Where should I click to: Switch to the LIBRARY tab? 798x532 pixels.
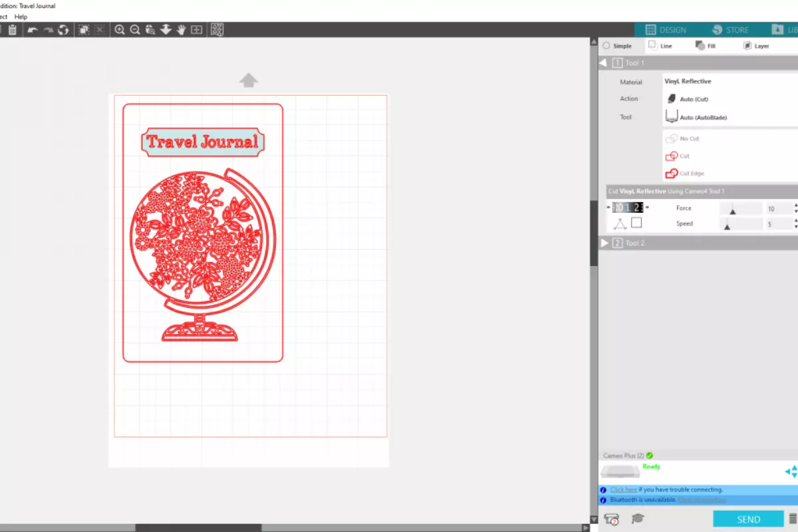click(x=785, y=30)
